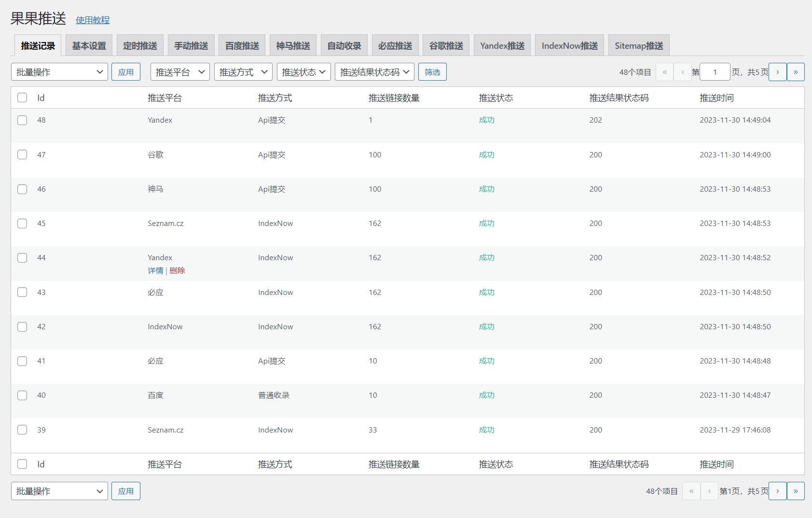Open the 使用教程 link
The width and height of the screenshot is (812, 518).
[x=93, y=20]
